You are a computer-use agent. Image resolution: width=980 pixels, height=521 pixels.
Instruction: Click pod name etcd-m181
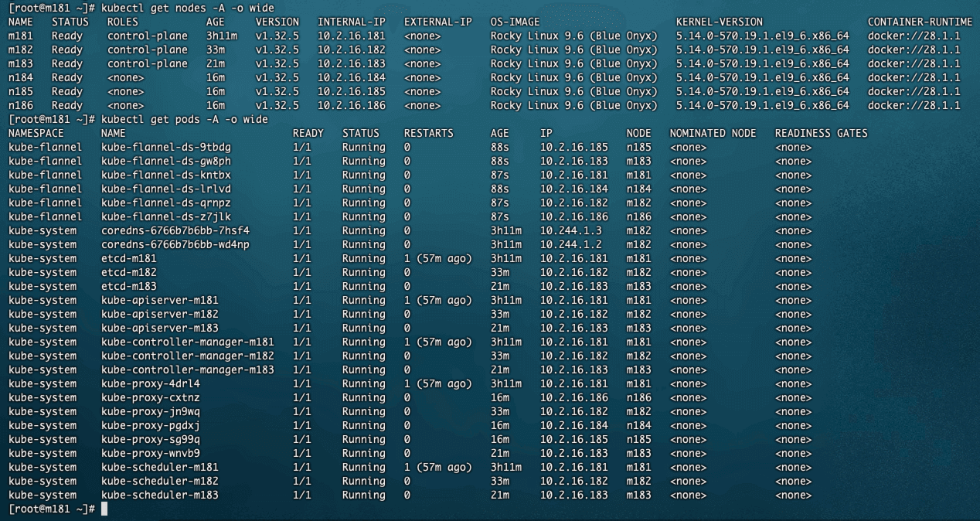point(128,258)
